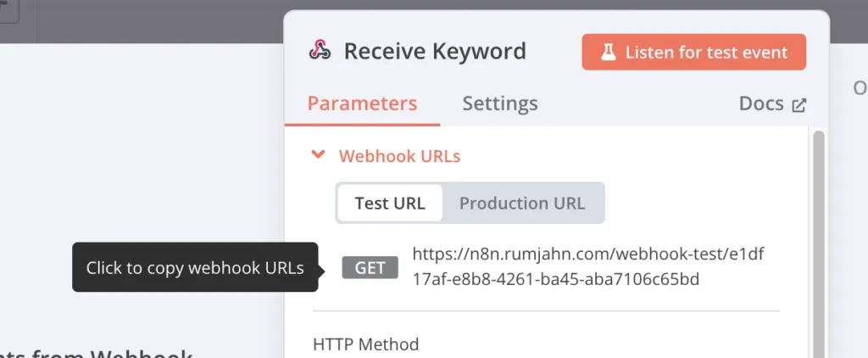Viewport: 868px width, 358px height.
Task: Open the Settings tab
Action: click(499, 103)
